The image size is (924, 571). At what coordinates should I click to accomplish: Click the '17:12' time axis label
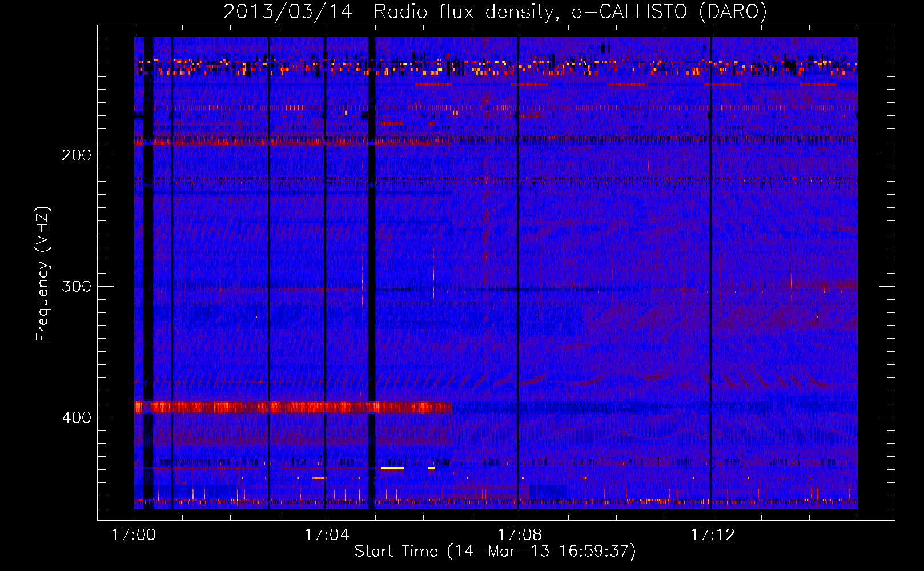pos(713,535)
